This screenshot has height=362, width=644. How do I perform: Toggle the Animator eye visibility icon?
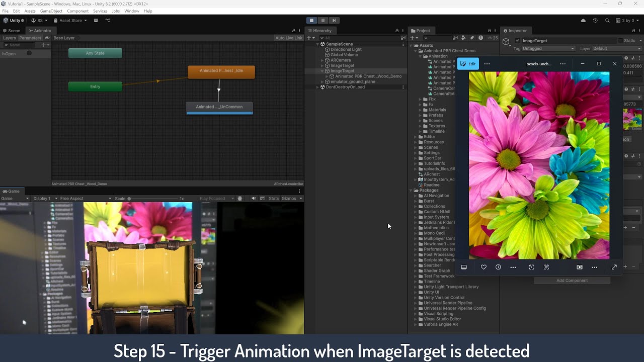(47, 38)
